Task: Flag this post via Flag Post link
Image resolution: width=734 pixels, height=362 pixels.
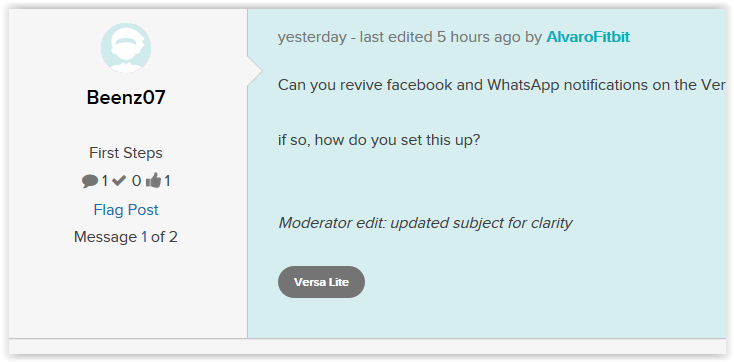Action: click(x=126, y=209)
